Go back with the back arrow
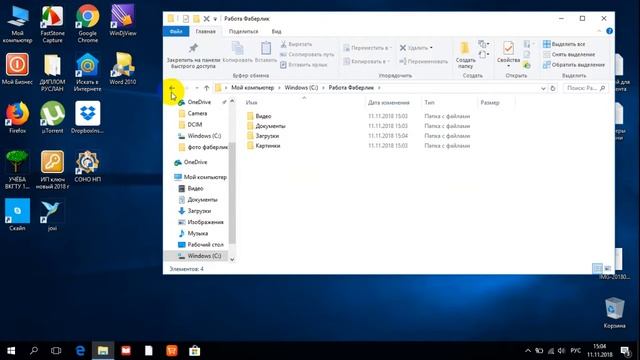 (x=172, y=88)
